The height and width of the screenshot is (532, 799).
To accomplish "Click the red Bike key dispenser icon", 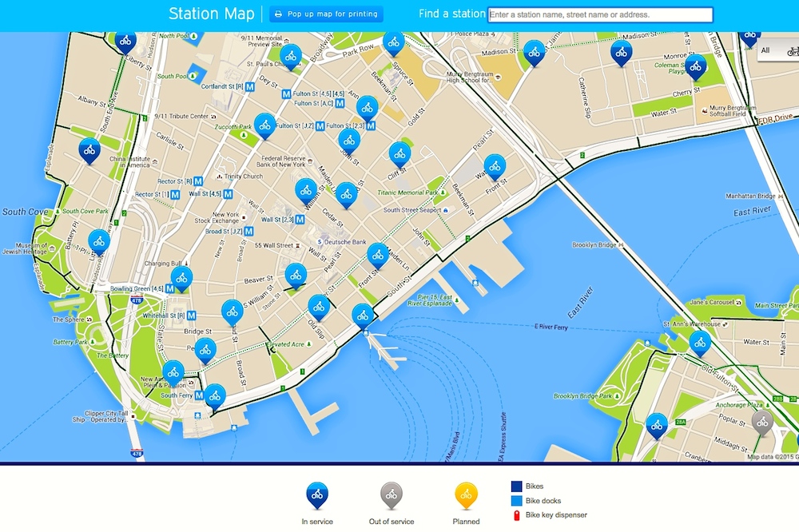I will [516, 516].
